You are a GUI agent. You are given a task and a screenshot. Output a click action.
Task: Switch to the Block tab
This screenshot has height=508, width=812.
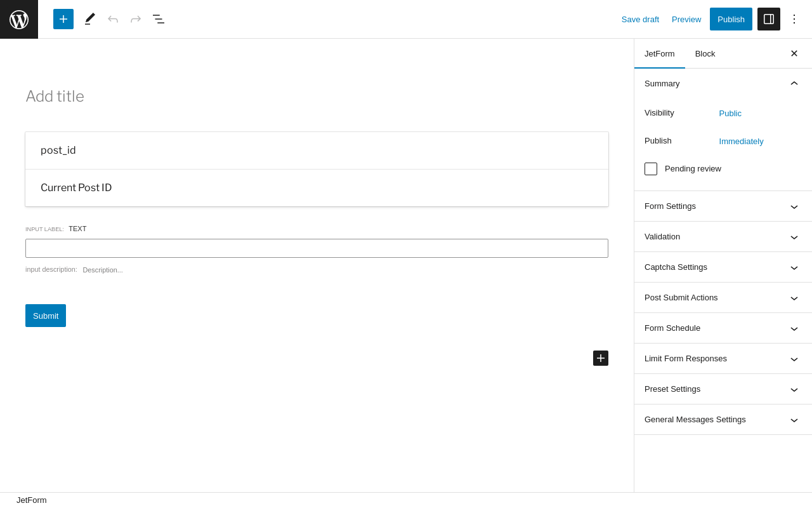(x=705, y=54)
